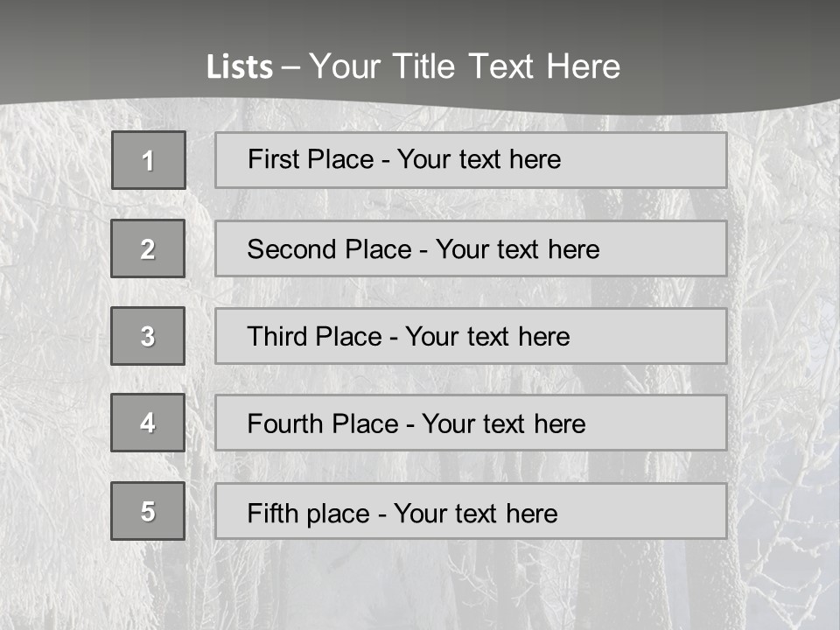
Task: Select the number 2 box
Action: pyautogui.click(x=148, y=248)
